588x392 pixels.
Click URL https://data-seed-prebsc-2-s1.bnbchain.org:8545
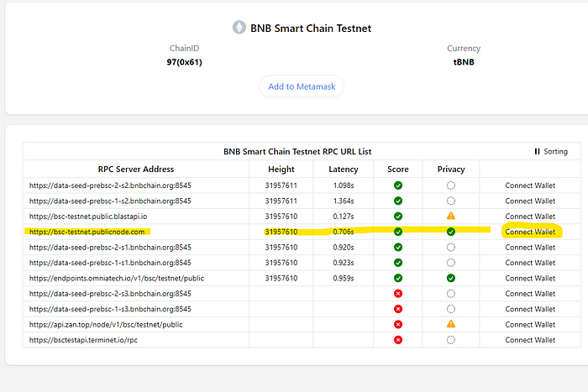click(110, 248)
